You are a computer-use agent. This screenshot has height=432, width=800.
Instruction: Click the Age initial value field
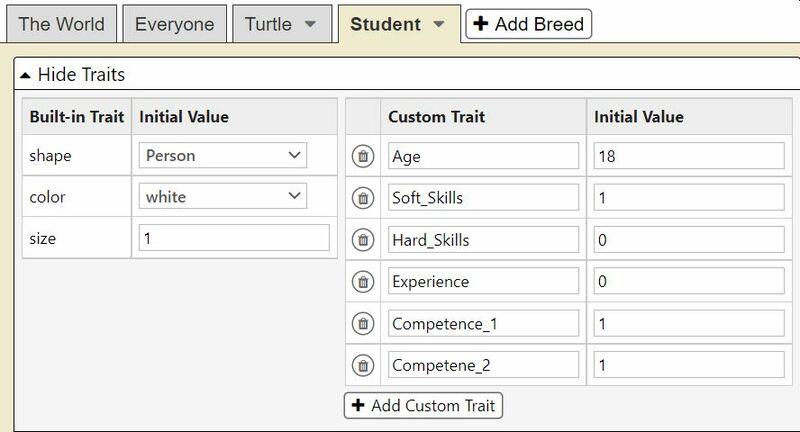(688, 156)
